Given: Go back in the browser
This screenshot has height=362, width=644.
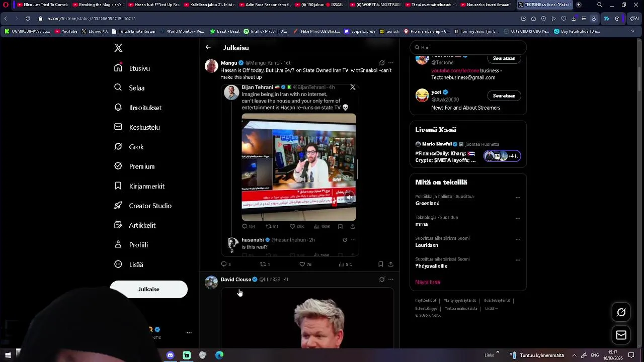Looking at the screenshot, I should click(x=6, y=19).
